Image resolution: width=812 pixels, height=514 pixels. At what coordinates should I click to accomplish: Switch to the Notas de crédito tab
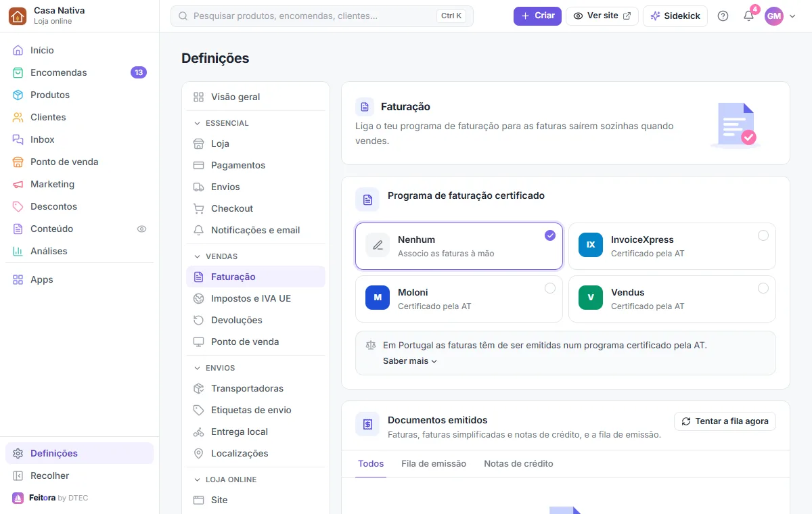(x=518, y=464)
